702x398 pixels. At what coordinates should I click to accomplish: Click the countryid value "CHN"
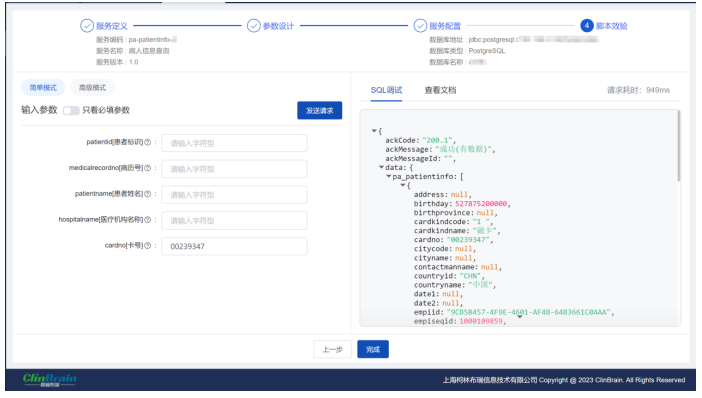(470, 276)
